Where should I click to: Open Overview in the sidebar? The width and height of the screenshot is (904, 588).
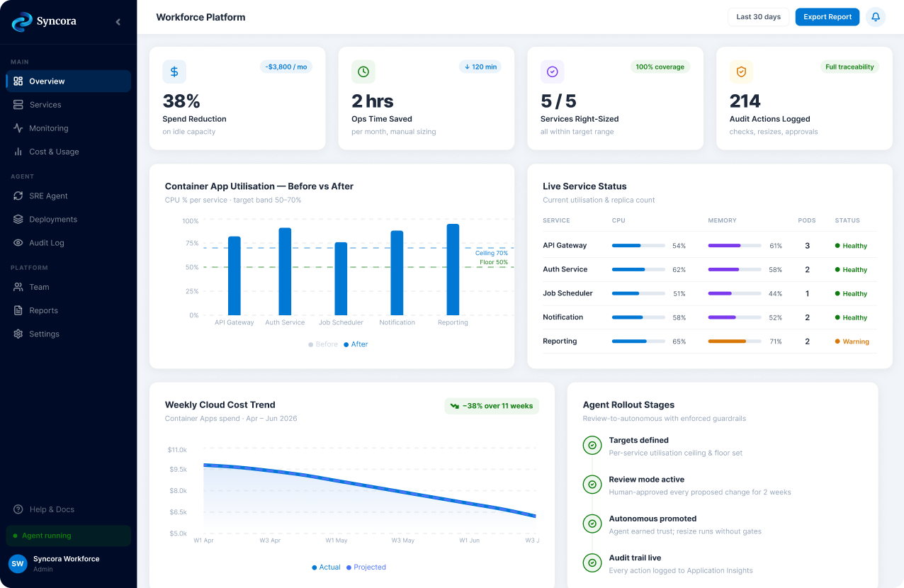click(69, 81)
